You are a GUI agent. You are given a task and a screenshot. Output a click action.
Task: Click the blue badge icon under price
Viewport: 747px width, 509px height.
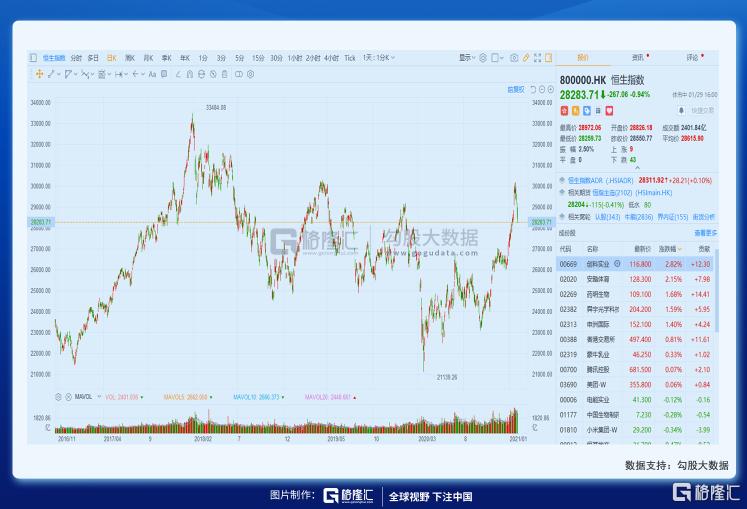pos(587,111)
